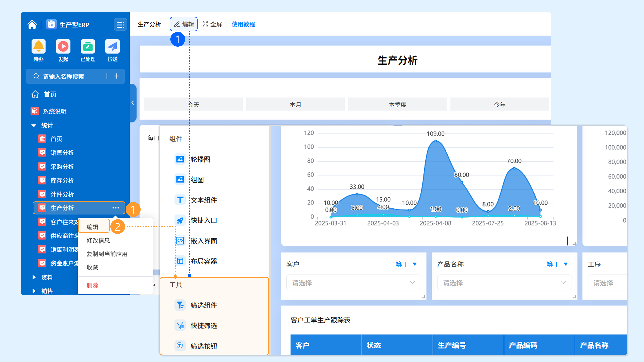Click the plus icon beside the search box
The height and width of the screenshot is (362, 644).
117,76
